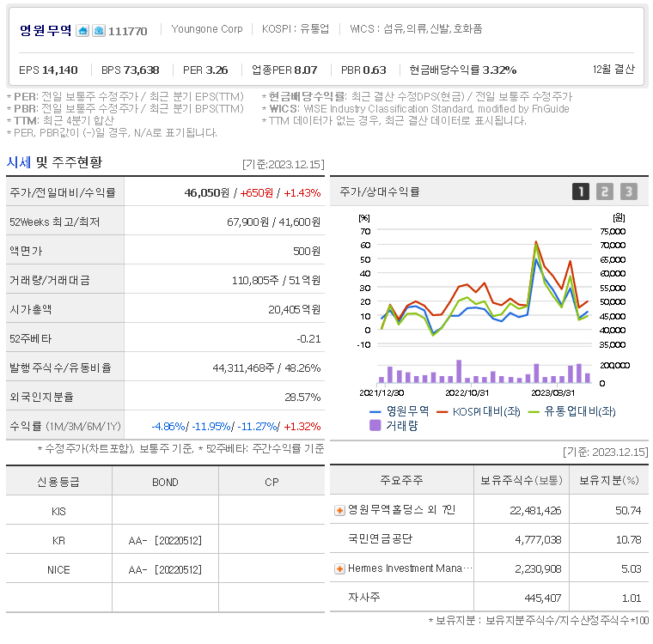Click [기준:2023.12.15] date beside 시세 heading
The height and width of the screenshot is (644, 653).
tap(284, 164)
